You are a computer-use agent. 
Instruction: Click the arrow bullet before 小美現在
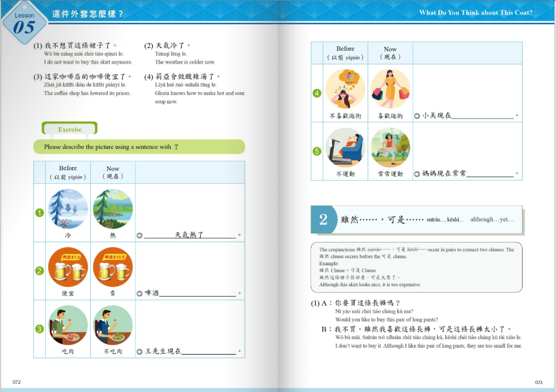point(417,115)
